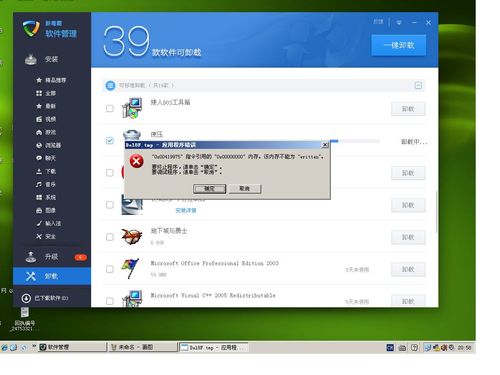
Task: Click the blue list icon in group header
Action: (x=110, y=86)
